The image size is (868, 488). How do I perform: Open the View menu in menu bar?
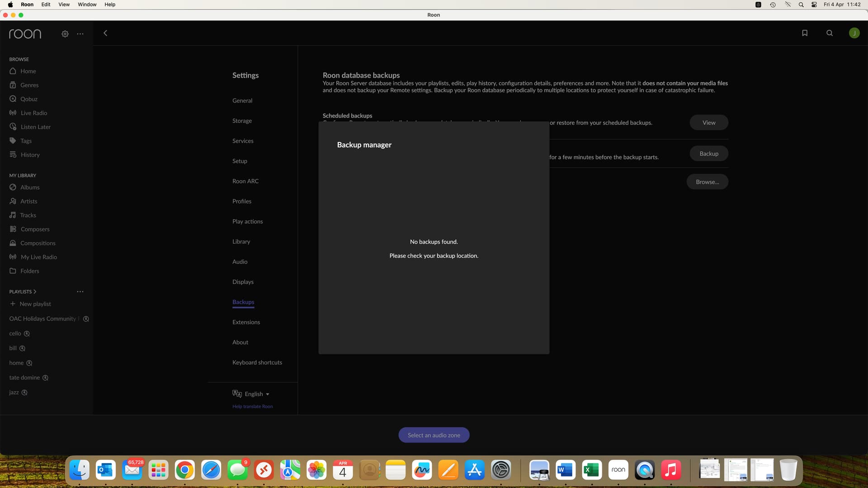[64, 5]
